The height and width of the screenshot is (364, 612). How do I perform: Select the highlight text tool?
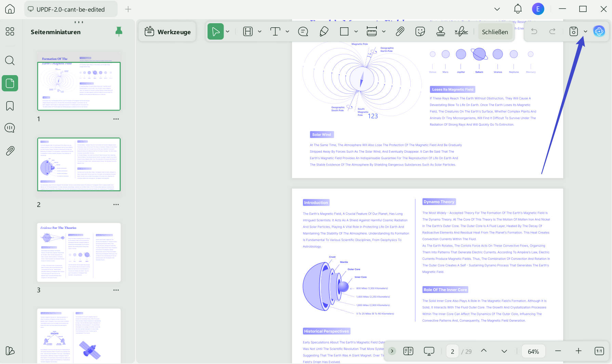click(248, 32)
